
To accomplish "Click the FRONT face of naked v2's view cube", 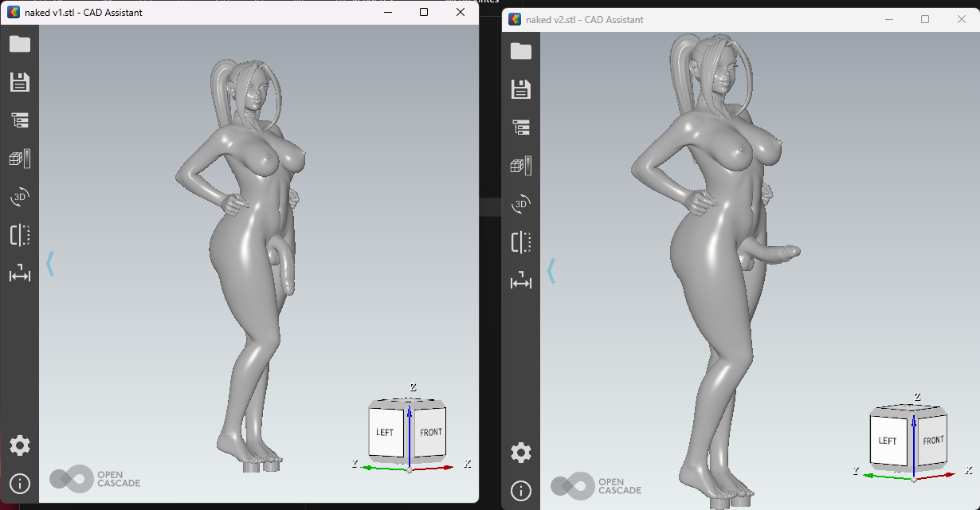I will point(931,439).
